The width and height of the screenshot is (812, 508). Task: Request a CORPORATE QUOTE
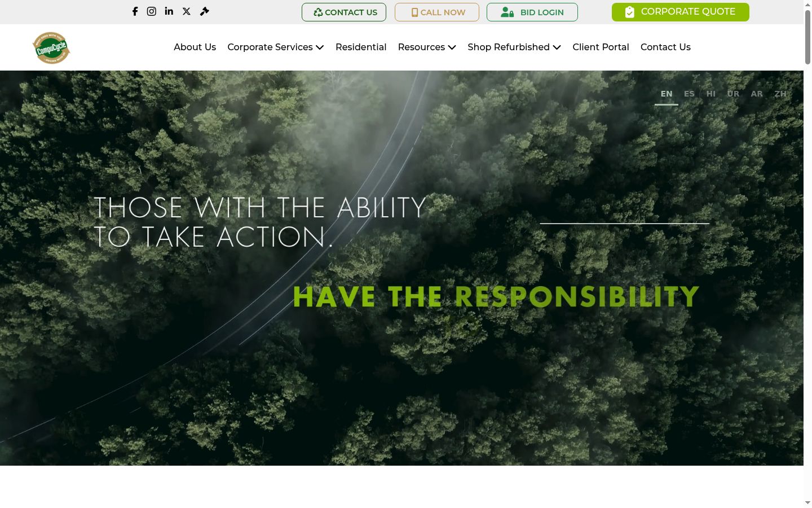[681, 12]
